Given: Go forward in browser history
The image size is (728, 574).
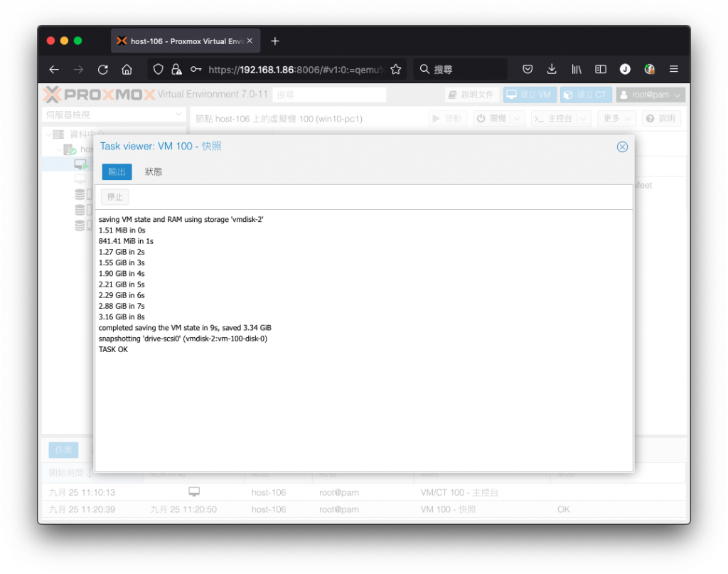Looking at the screenshot, I should (x=78, y=70).
